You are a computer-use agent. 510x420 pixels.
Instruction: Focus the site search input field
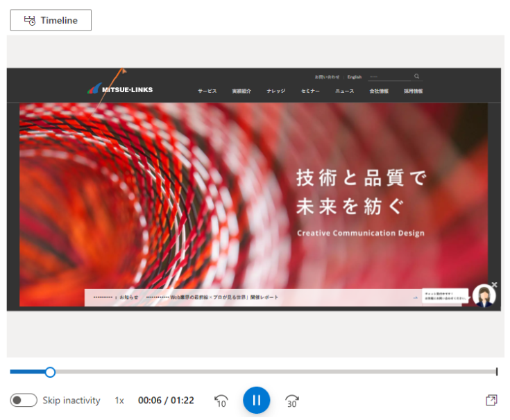coord(390,77)
